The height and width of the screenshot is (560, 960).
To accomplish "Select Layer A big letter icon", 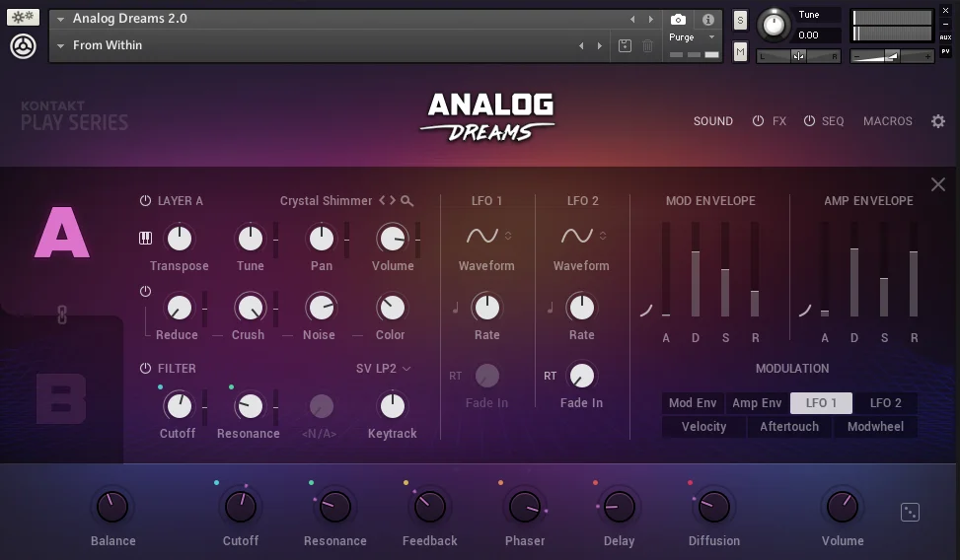I will pos(62,233).
